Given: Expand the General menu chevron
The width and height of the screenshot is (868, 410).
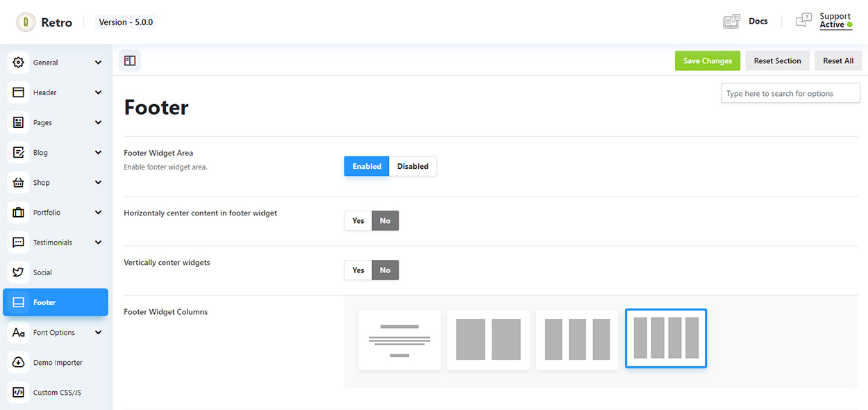Looking at the screenshot, I should [x=98, y=63].
